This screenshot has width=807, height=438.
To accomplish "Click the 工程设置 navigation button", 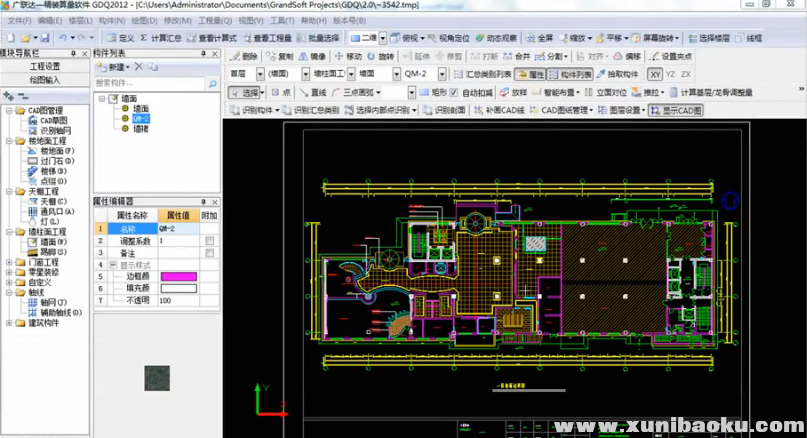I will [45, 66].
